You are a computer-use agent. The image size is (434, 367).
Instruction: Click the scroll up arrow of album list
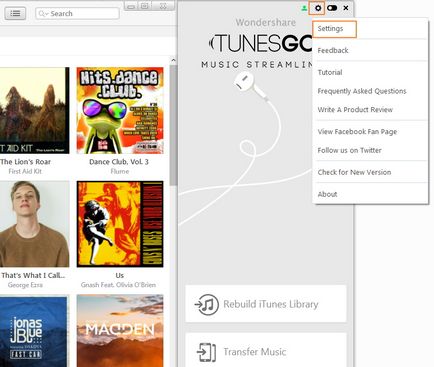[x=173, y=60]
